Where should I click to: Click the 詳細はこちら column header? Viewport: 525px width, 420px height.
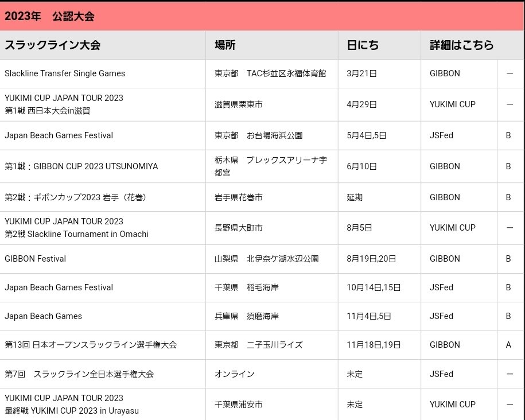tap(462, 45)
